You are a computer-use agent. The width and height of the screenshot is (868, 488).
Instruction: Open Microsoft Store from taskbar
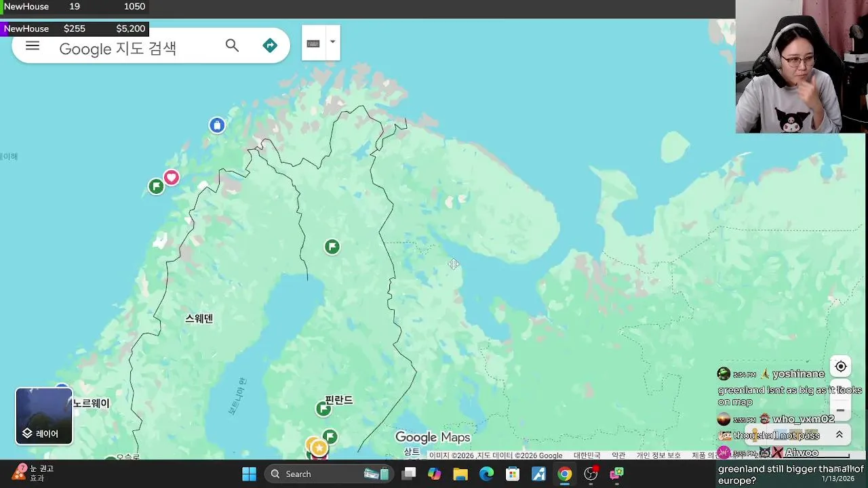pyautogui.click(x=513, y=474)
